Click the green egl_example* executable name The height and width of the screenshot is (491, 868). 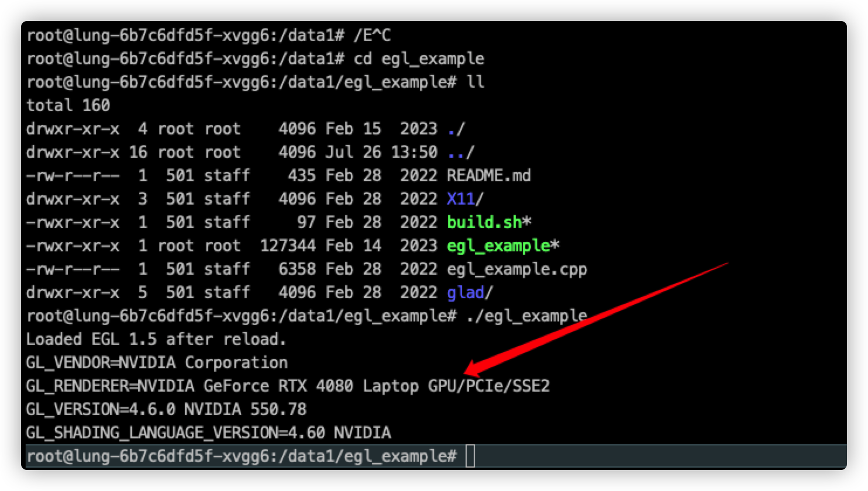tap(503, 246)
